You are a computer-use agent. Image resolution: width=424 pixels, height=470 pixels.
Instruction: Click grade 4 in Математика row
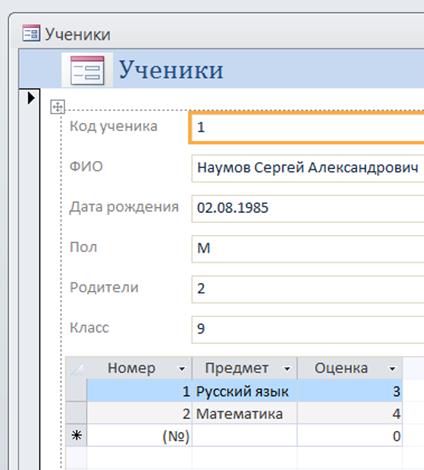coord(350,414)
